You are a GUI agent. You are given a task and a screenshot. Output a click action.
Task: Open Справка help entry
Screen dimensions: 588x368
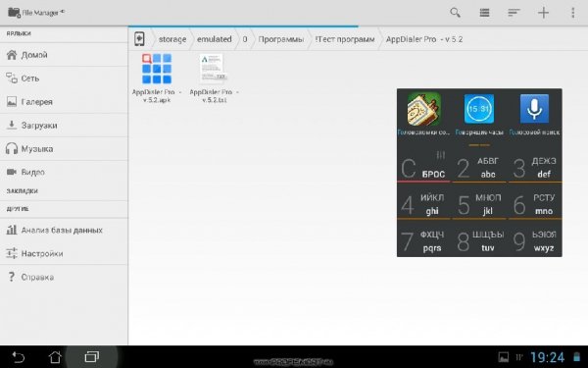pyautogui.click(x=64, y=277)
